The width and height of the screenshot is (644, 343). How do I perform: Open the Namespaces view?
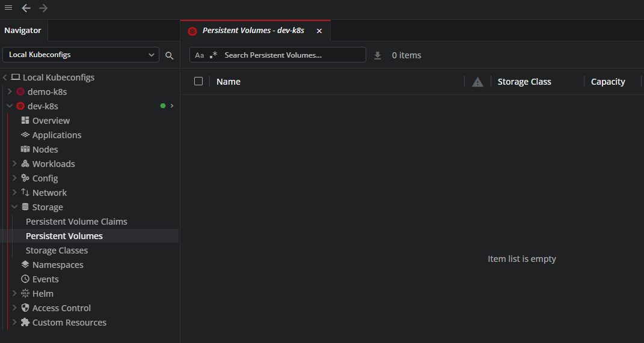click(x=58, y=265)
